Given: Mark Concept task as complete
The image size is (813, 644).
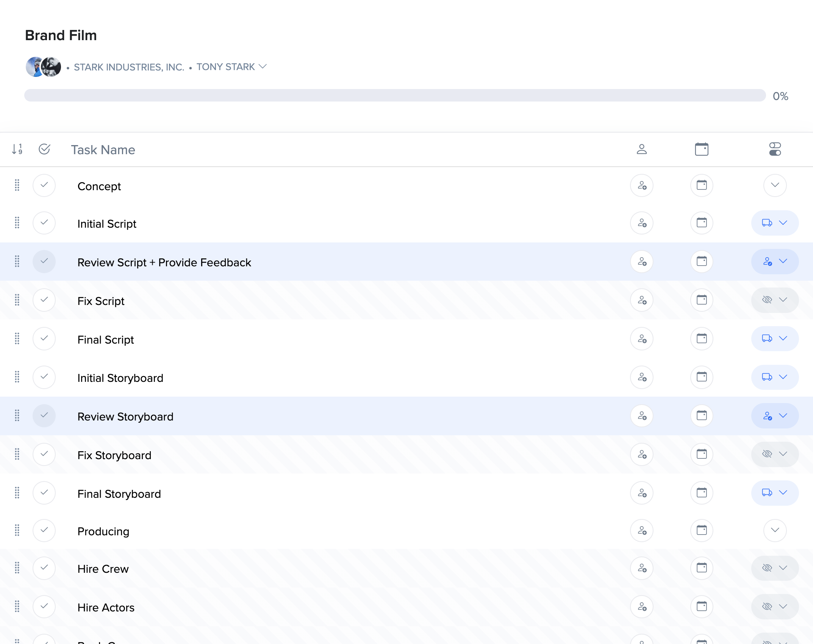Looking at the screenshot, I should (x=44, y=186).
